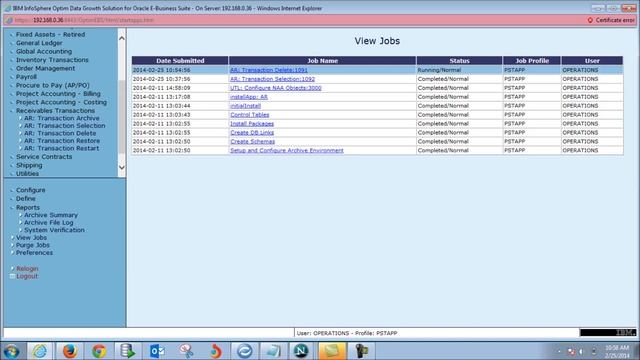Open the N application taskbar icon
The height and width of the screenshot is (360, 640).
[x=302, y=351]
